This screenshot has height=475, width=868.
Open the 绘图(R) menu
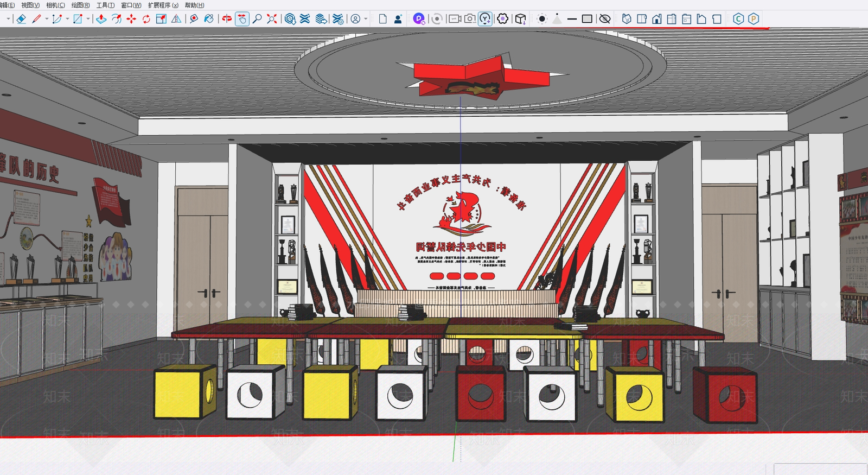[x=80, y=5]
